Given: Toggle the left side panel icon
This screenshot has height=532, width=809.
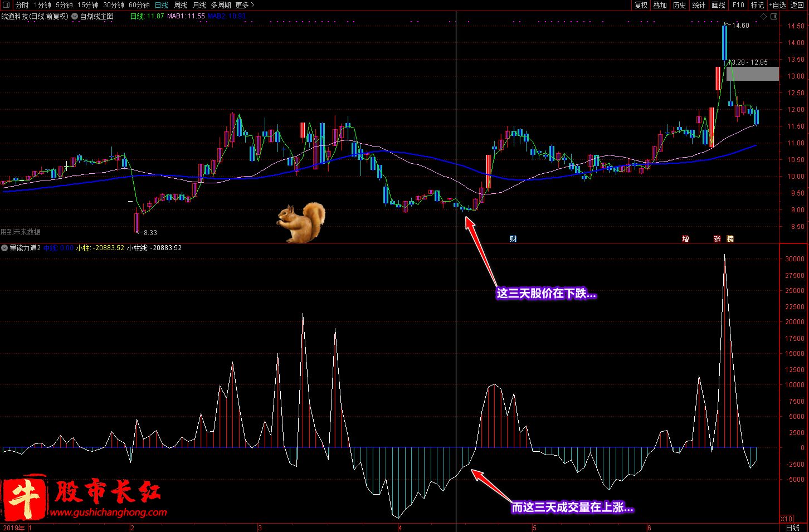Looking at the screenshot, I should (6, 5).
